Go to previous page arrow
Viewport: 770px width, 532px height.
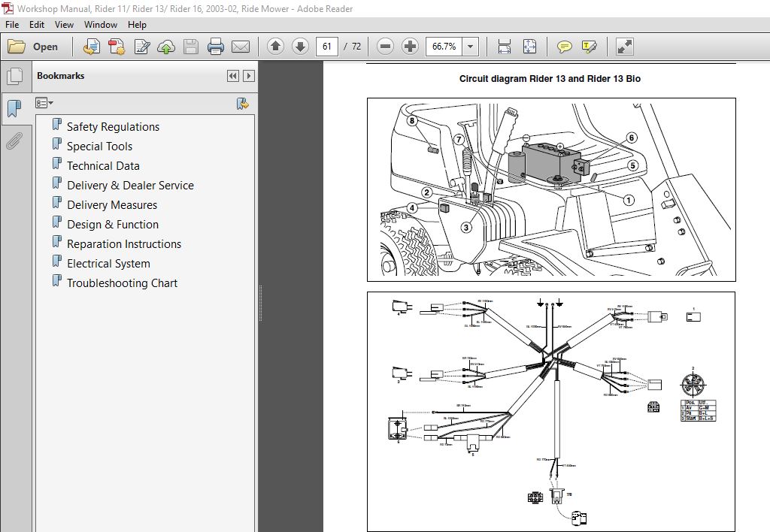(x=275, y=47)
